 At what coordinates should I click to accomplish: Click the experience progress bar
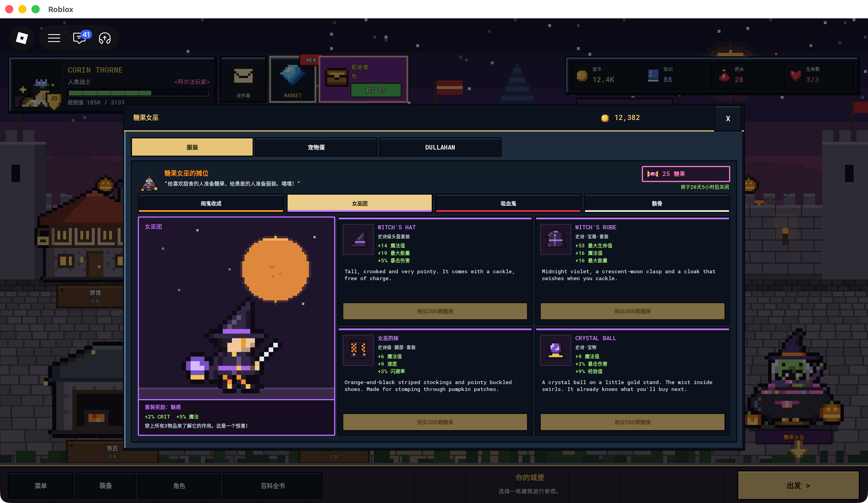(x=138, y=93)
